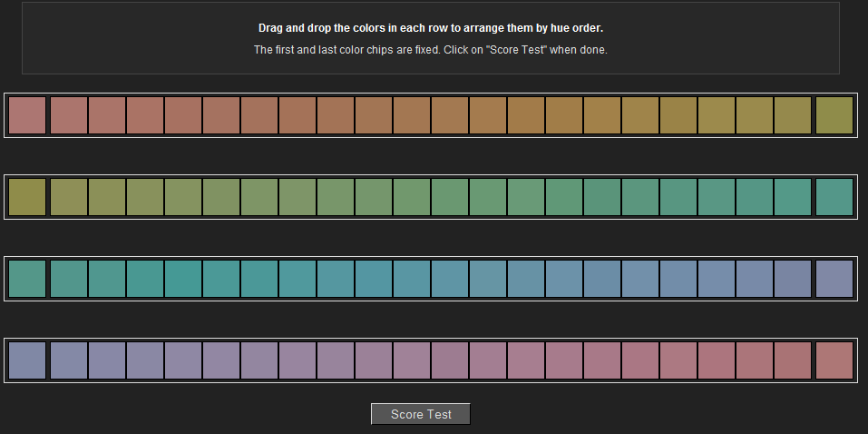
Task: Pick the second-to-last chip in the second row
Action: (793, 197)
